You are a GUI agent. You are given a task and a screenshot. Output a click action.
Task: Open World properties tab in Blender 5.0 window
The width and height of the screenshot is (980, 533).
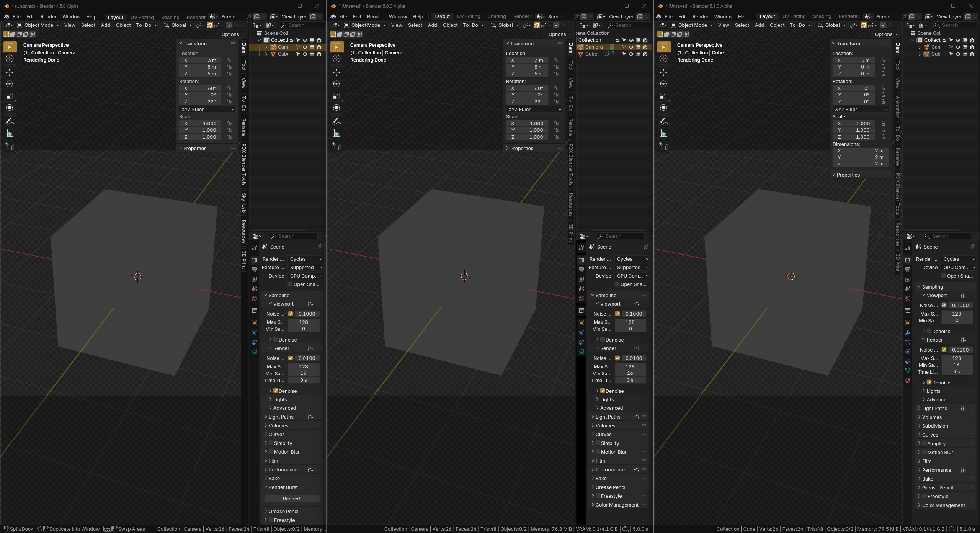coord(581,298)
